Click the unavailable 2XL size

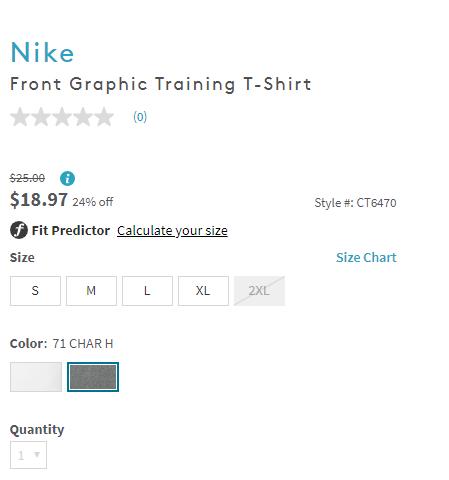(259, 291)
